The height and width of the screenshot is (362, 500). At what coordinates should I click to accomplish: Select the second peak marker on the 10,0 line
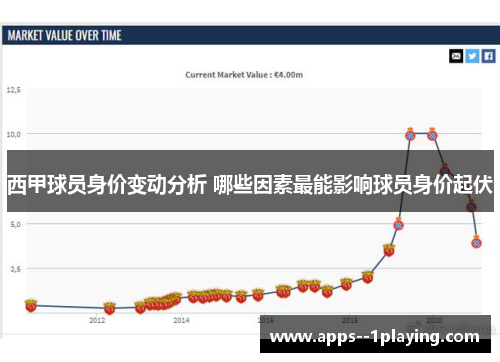click(x=432, y=134)
